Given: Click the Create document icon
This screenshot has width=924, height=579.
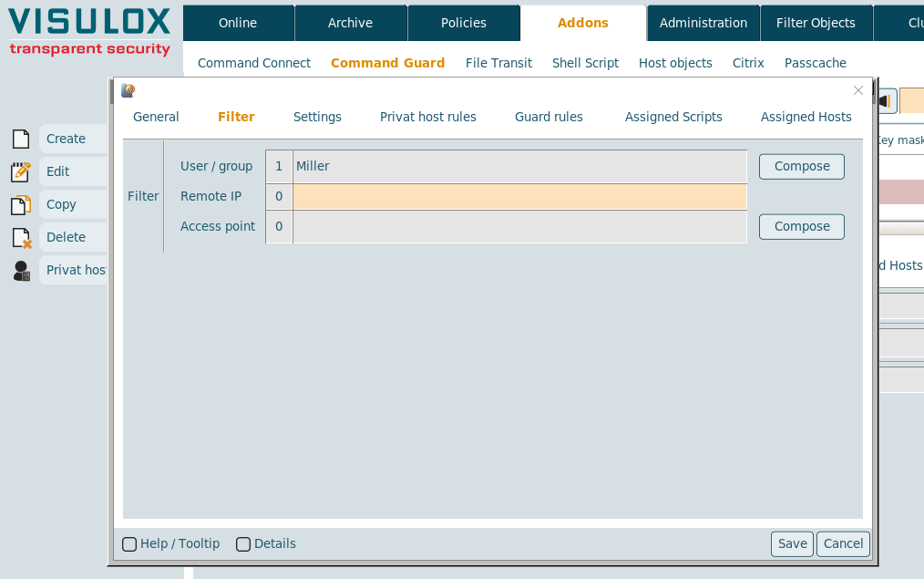Looking at the screenshot, I should [20, 139].
